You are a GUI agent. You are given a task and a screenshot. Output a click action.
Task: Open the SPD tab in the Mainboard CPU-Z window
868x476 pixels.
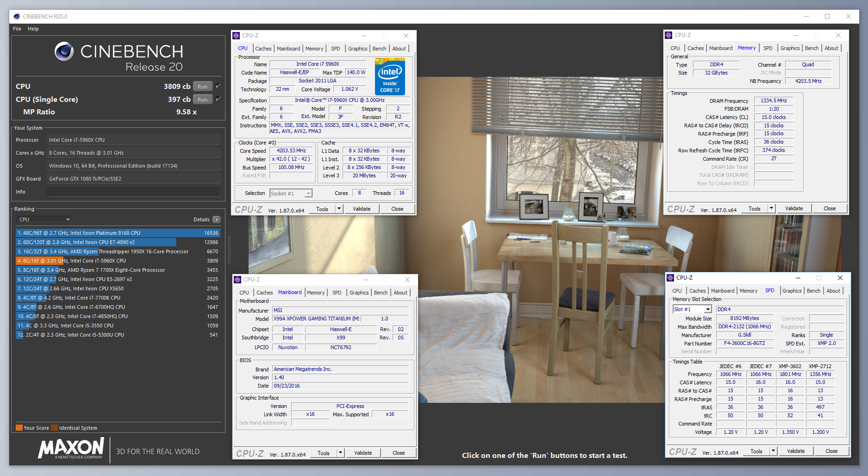click(x=337, y=293)
